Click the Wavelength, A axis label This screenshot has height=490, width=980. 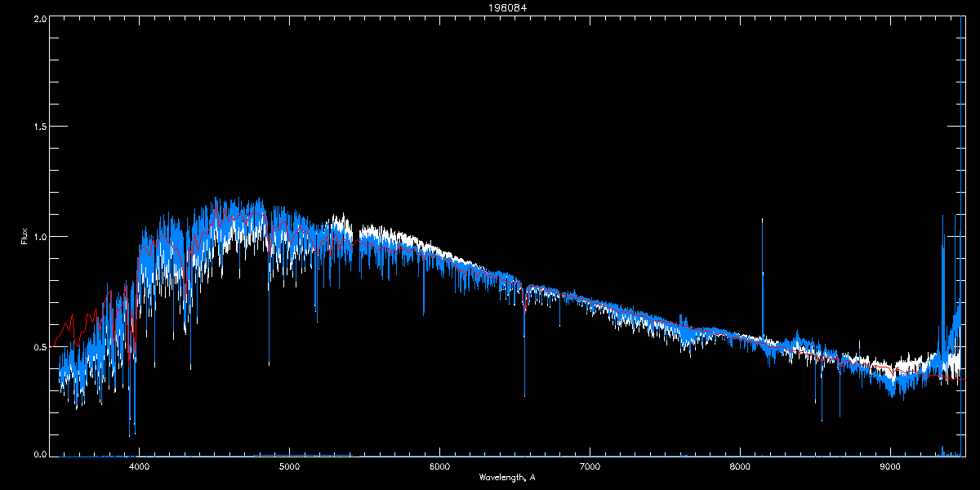(507, 477)
